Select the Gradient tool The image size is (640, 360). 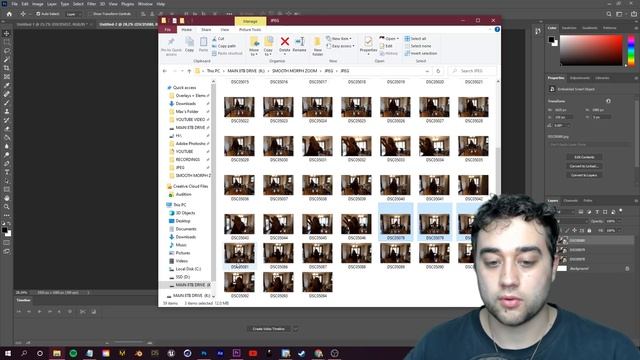(7, 137)
